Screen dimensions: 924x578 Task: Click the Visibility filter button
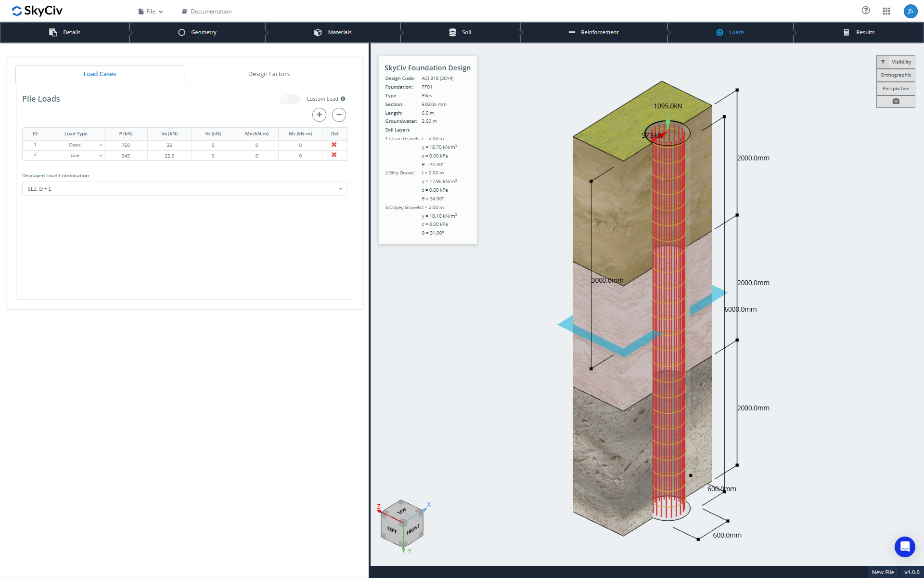coord(896,62)
